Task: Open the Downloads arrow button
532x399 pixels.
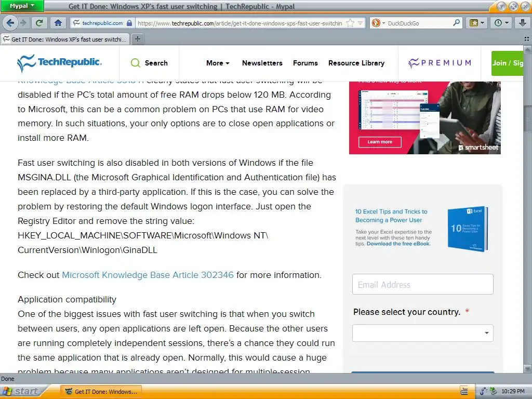Action: point(523,23)
